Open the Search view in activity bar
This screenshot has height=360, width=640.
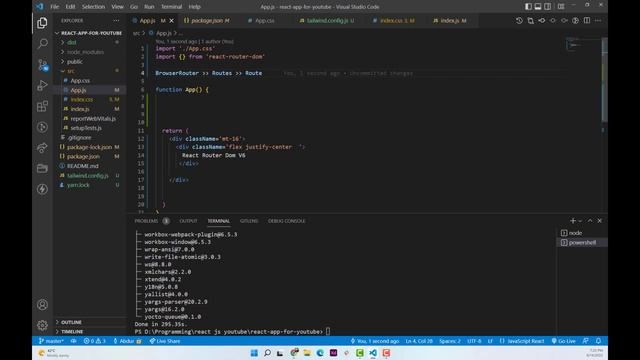[42, 44]
